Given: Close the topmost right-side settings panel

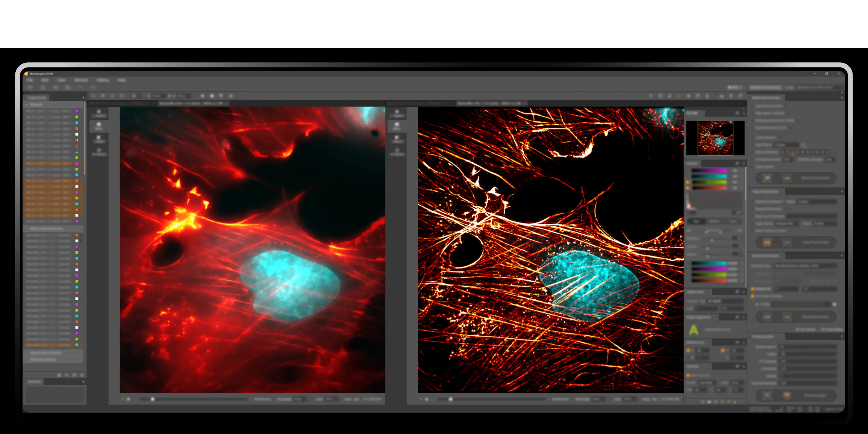Looking at the screenshot, I should [841, 98].
